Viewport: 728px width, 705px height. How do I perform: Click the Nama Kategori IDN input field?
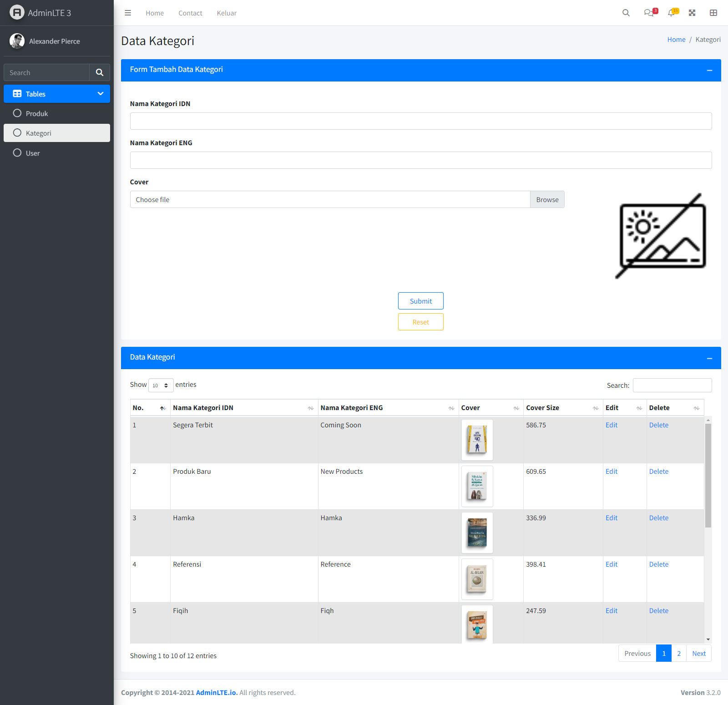[x=420, y=121]
